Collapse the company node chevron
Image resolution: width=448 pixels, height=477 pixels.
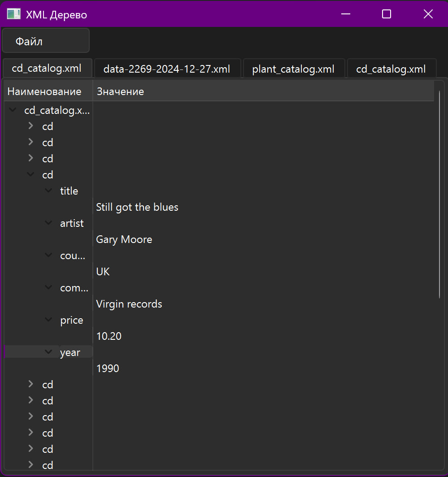48,287
